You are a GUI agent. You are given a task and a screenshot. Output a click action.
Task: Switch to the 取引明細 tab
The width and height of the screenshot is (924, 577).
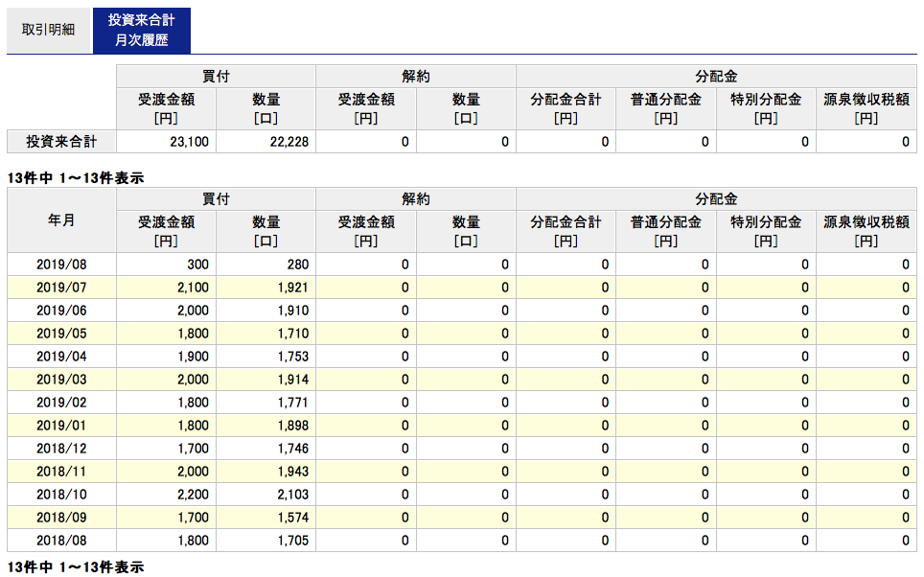pos(49,30)
